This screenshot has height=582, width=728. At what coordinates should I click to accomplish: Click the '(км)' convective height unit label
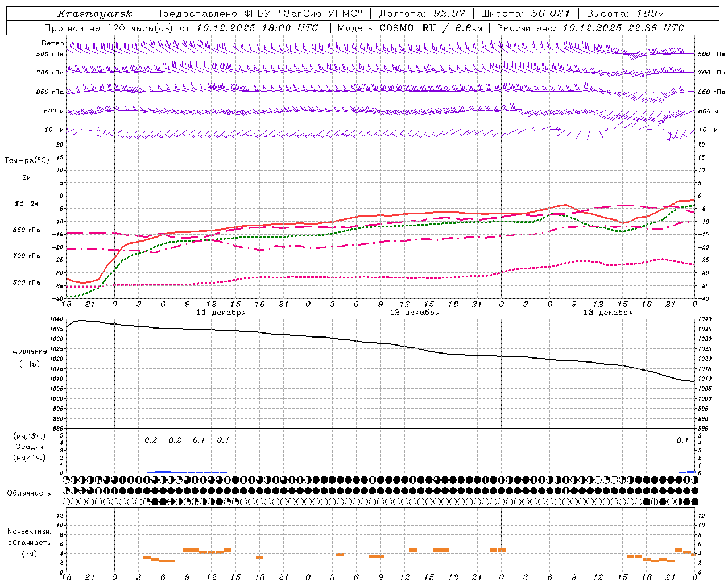pos(30,554)
